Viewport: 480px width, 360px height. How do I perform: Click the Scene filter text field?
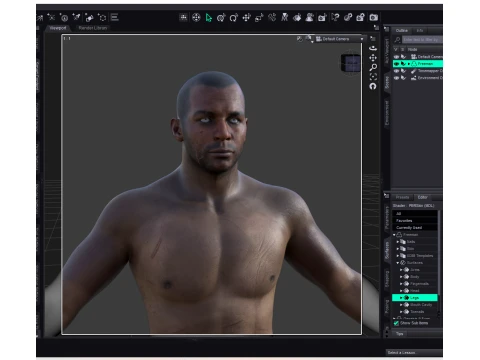(422, 40)
